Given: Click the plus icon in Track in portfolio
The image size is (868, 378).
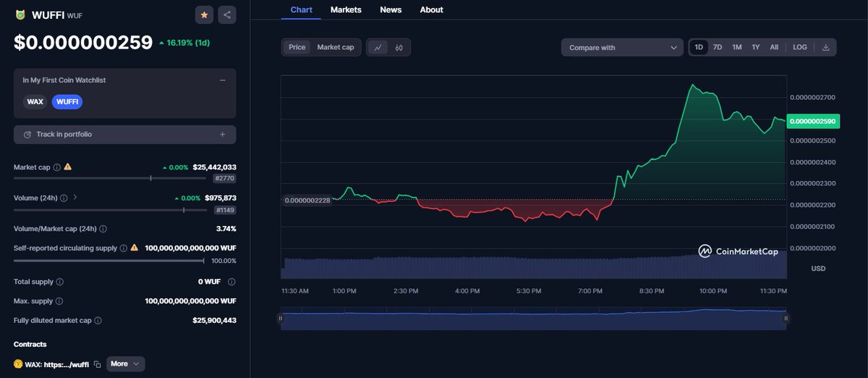Looking at the screenshot, I should point(222,135).
